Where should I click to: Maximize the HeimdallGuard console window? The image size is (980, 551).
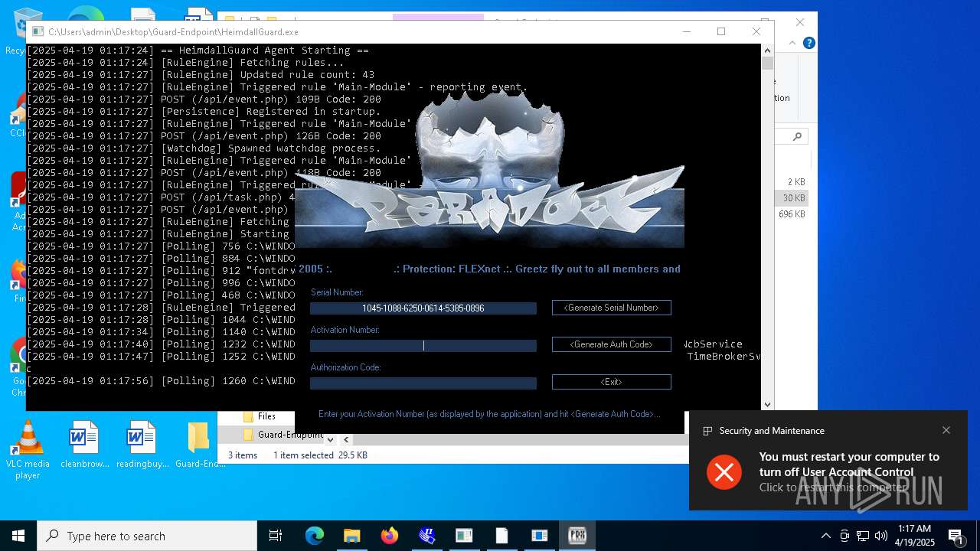click(x=721, y=31)
